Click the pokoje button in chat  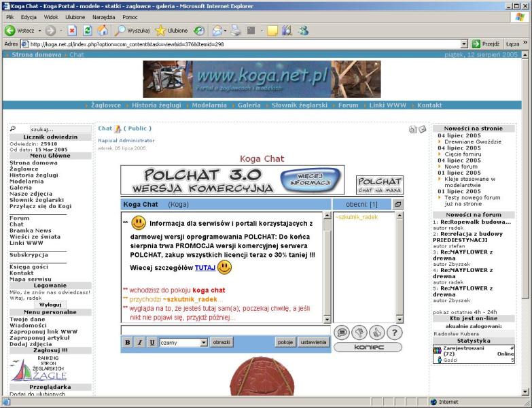285,342
